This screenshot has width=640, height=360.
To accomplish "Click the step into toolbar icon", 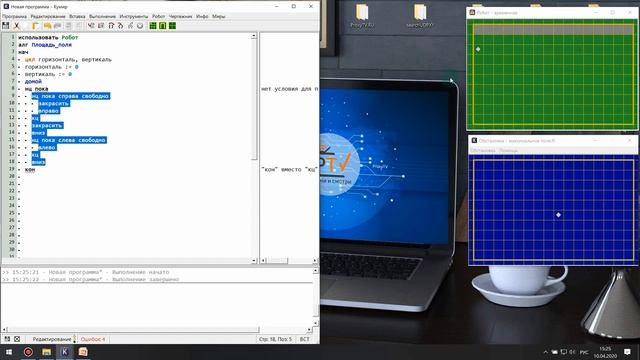I will click(120, 26).
